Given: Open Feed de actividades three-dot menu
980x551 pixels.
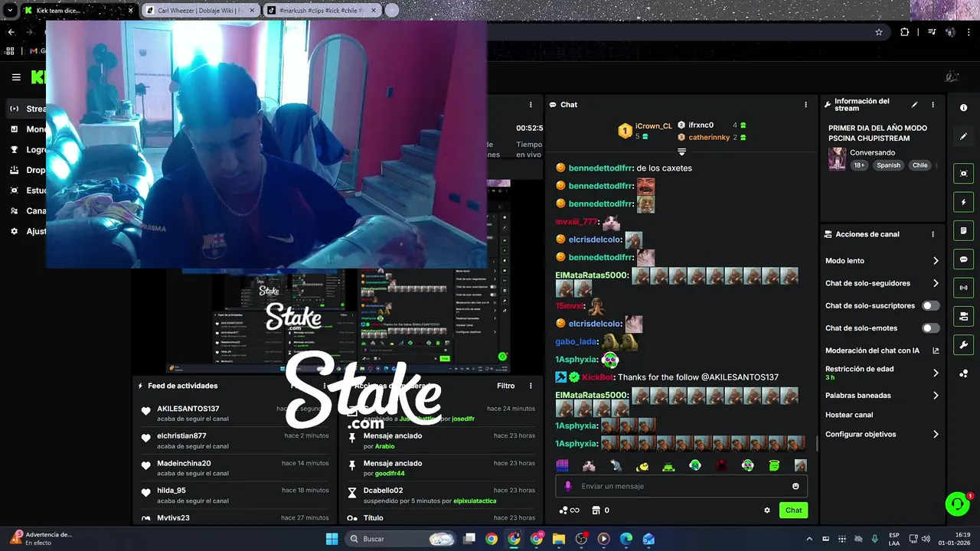Looking at the screenshot, I should point(325,386).
